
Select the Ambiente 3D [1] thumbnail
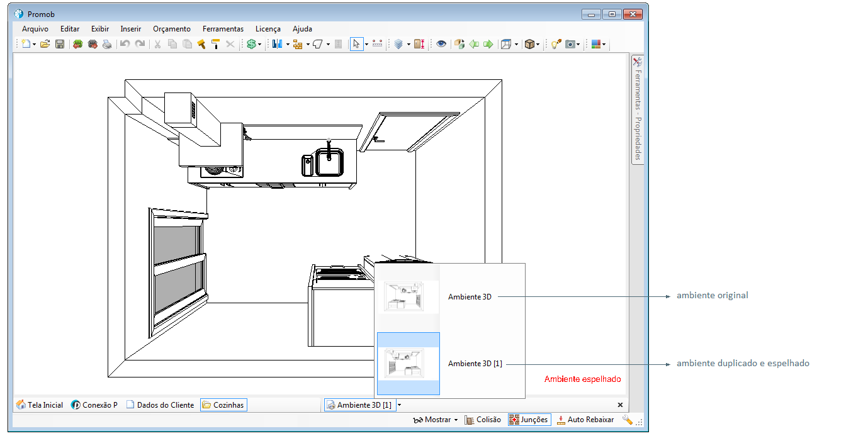pyautogui.click(x=408, y=364)
